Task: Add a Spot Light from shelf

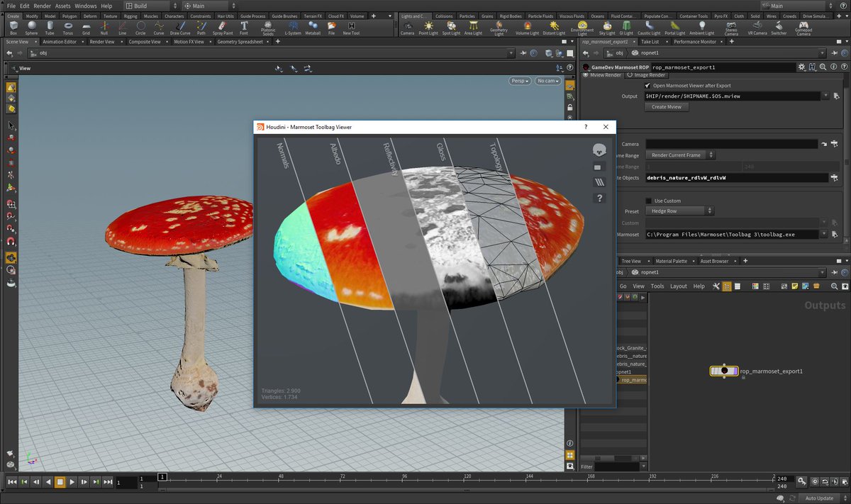Action: tap(451, 28)
